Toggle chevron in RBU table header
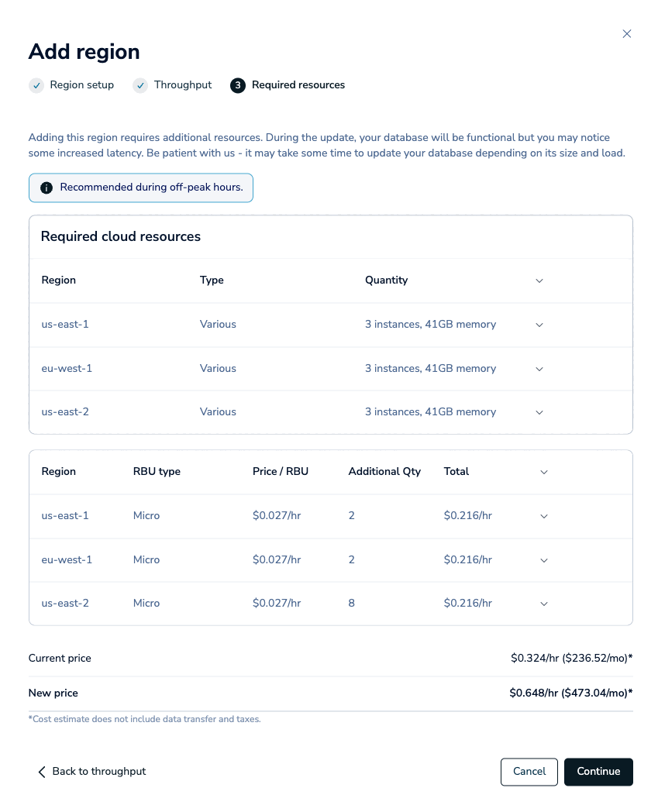658x812 pixels. point(544,472)
